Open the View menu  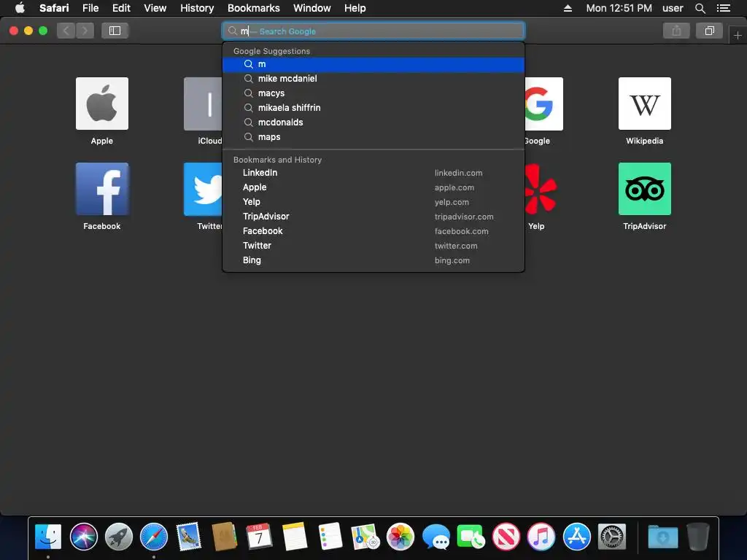click(x=155, y=8)
